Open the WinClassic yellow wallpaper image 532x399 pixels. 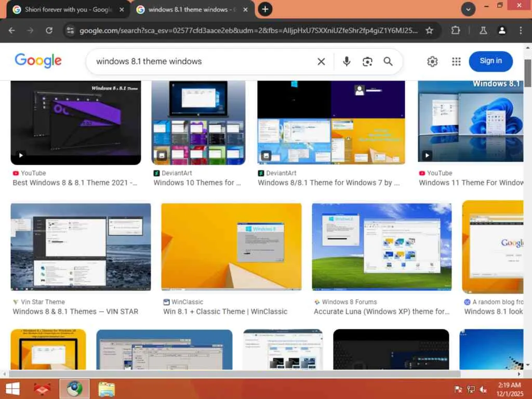click(231, 247)
